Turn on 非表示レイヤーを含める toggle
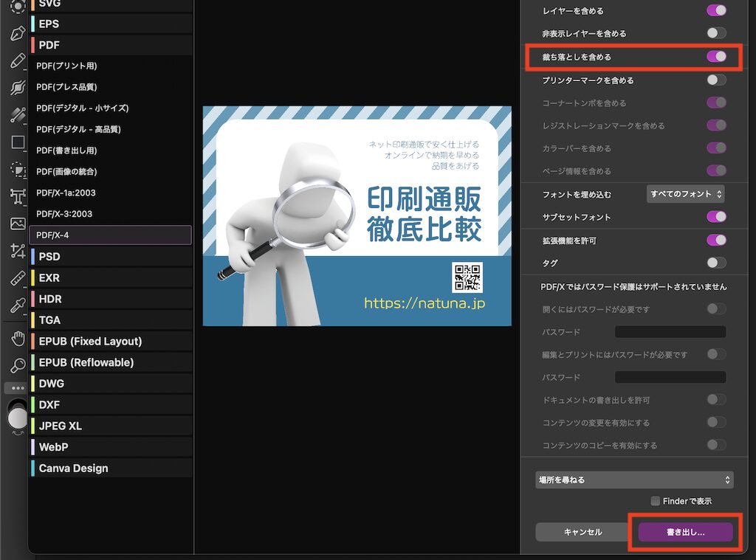 pyautogui.click(x=716, y=33)
